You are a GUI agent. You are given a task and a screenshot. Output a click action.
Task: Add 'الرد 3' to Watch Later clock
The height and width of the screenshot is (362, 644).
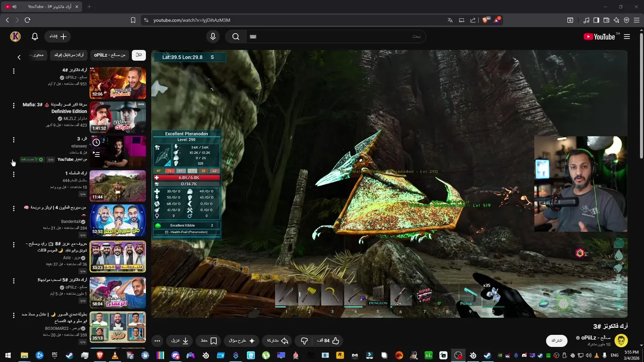coord(97,142)
